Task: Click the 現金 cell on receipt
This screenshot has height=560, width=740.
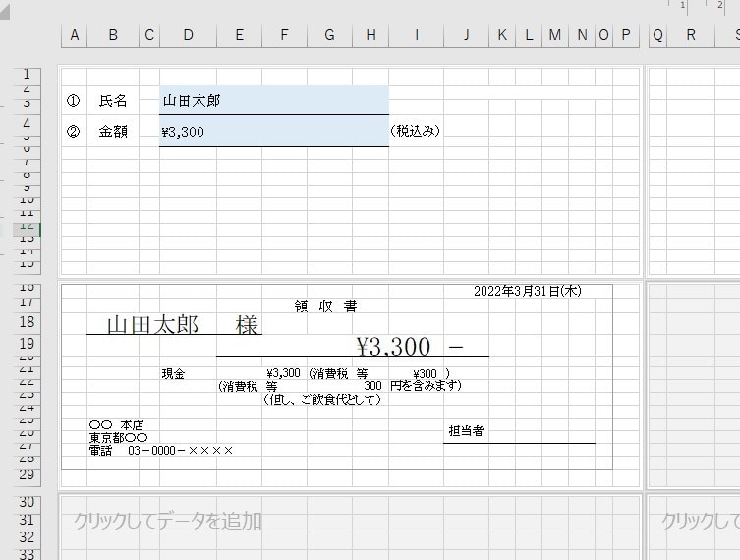Action: (173, 374)
